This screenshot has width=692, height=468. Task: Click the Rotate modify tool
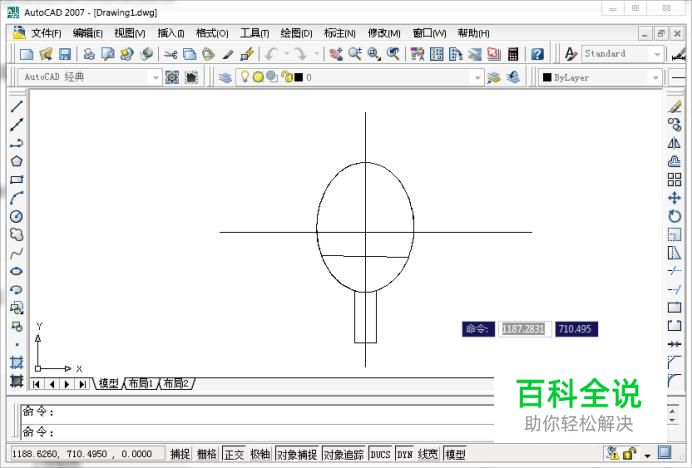(x=674, y=216)
